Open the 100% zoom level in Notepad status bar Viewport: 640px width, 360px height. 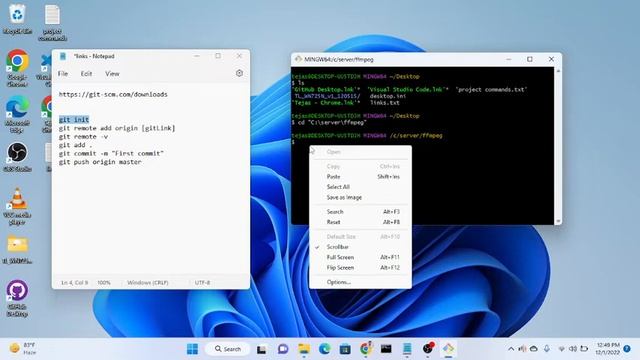[104, 282]
